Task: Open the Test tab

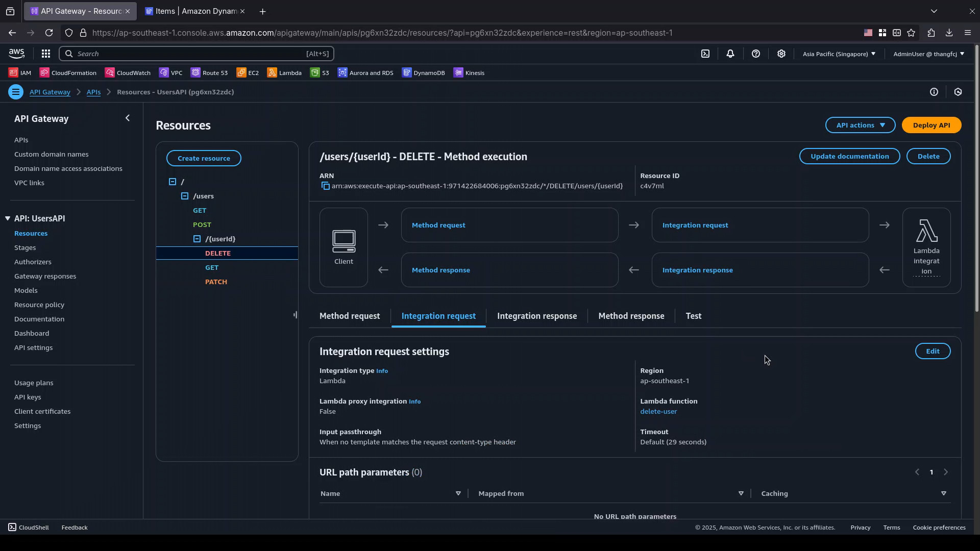Action: (693, 316)
